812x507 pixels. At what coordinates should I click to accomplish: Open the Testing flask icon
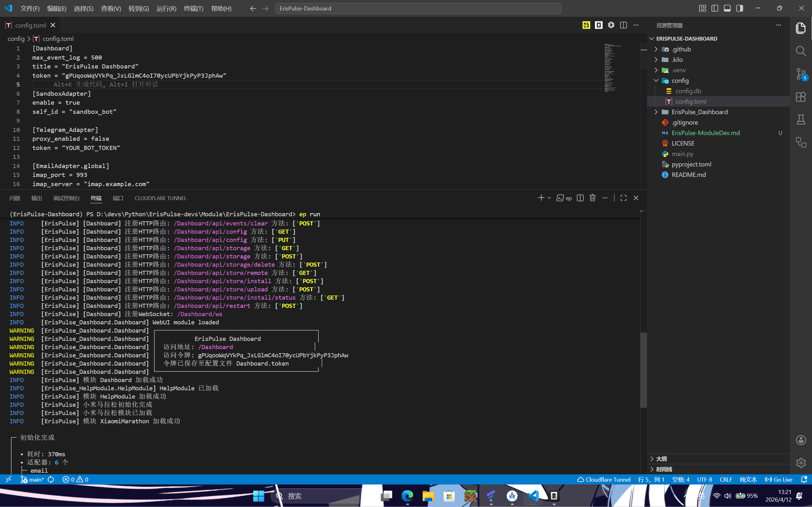[801, 120]
